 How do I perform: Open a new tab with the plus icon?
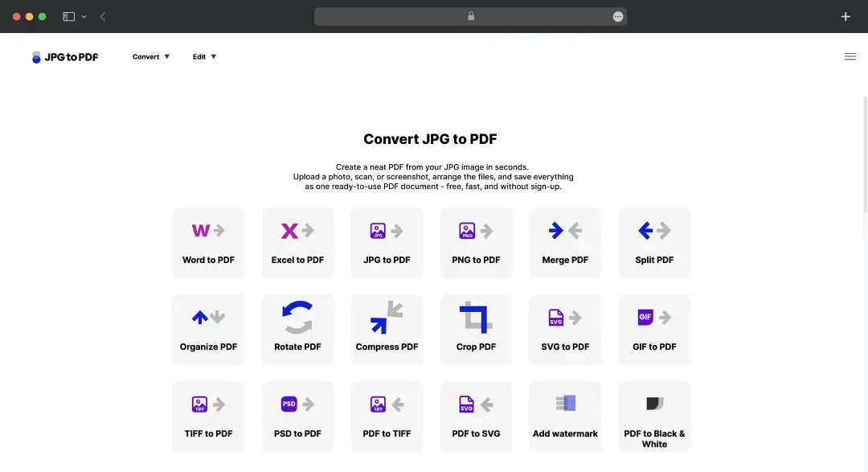845,17
